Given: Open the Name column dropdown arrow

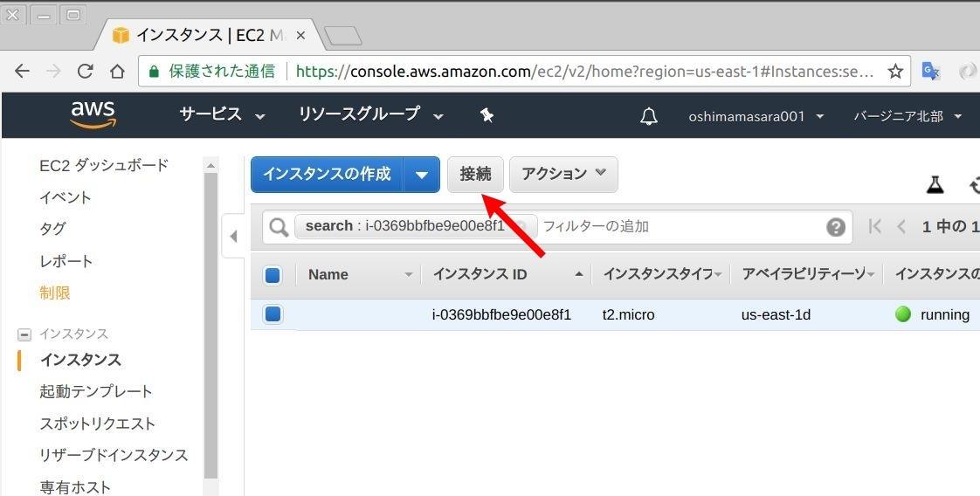Looking at the screenshot, I should [x=409, y=275].
